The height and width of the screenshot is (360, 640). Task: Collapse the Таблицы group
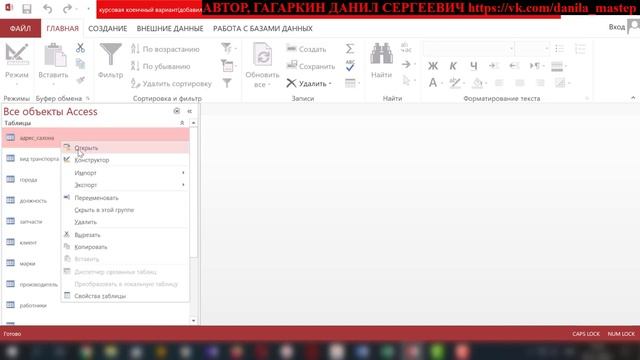[x=182, y=123]
